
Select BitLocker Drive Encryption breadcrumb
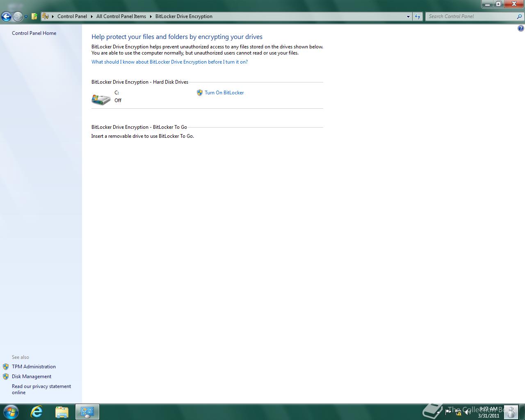point(184,16)
